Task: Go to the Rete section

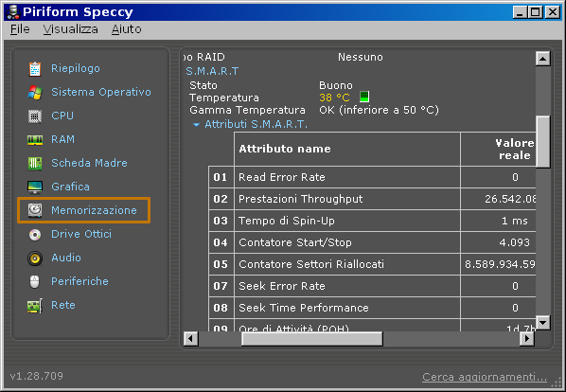Action: (63, 305)
